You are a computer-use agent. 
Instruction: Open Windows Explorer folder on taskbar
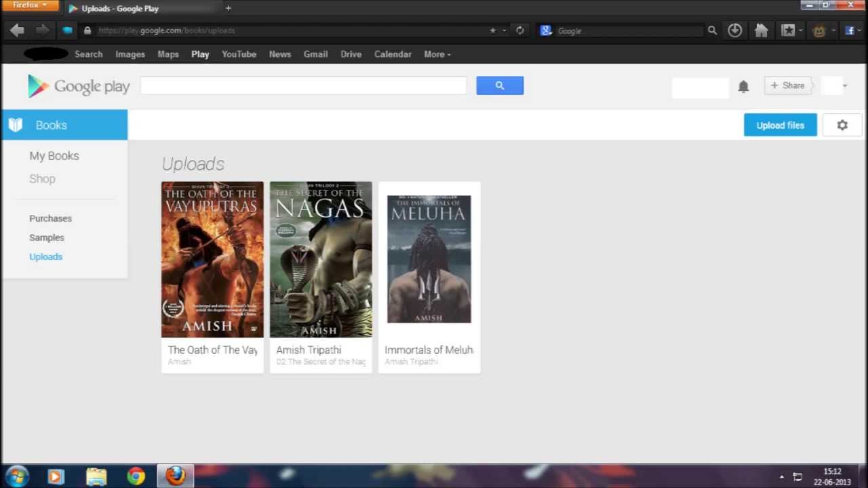[96, 476]
